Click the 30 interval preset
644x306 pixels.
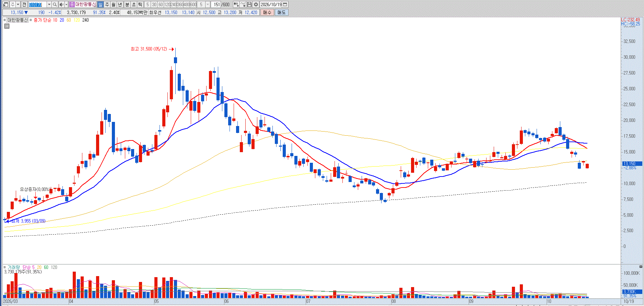154,4
